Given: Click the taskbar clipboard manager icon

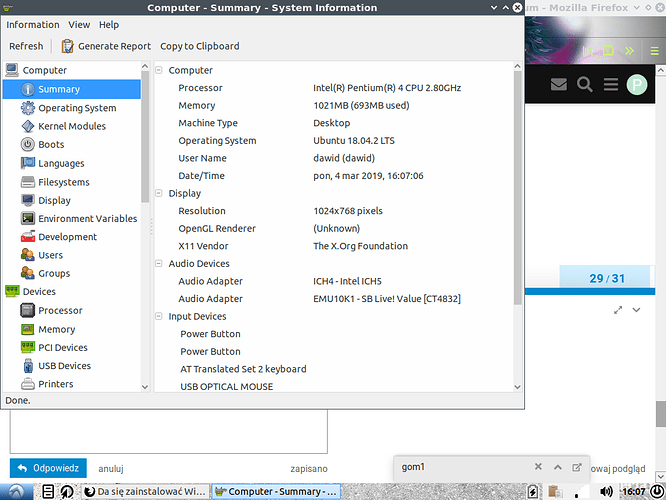Looking at the screenshot, I should pos(555,492).
